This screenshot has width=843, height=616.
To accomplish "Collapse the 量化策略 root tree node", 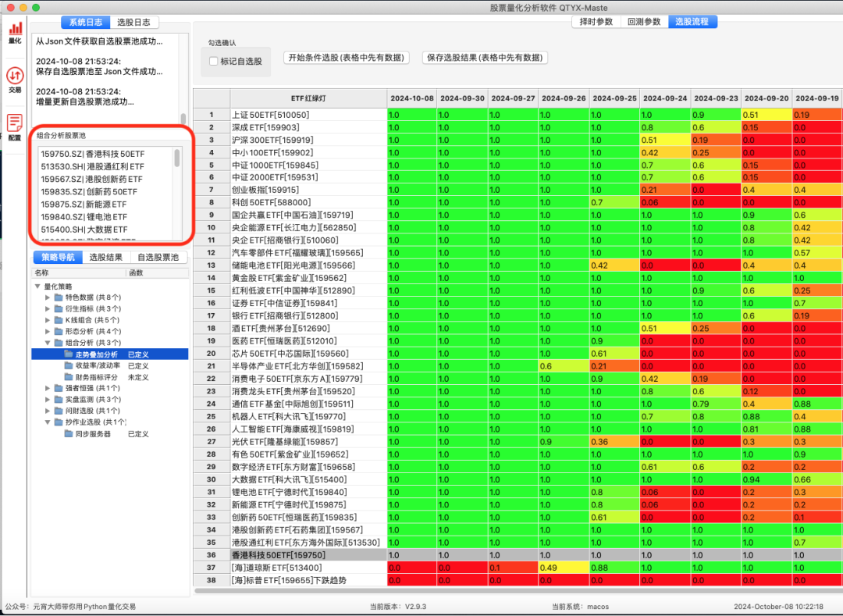I will click(x=37, y=287).
